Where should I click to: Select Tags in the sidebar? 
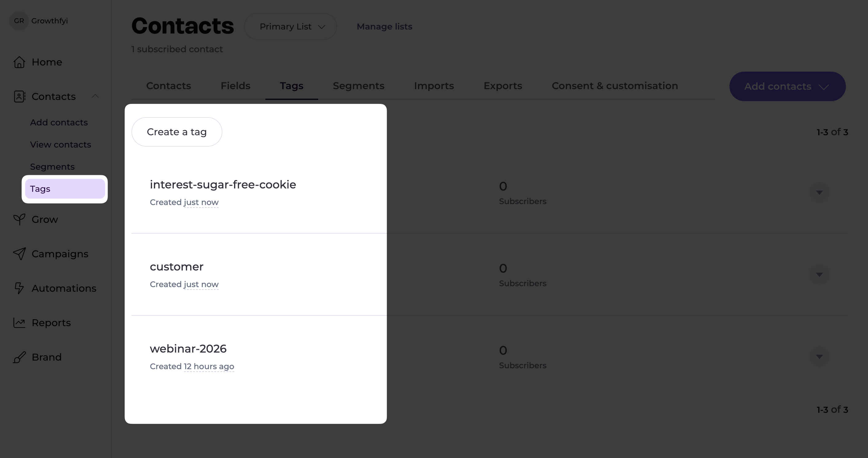tap(65, 189)
